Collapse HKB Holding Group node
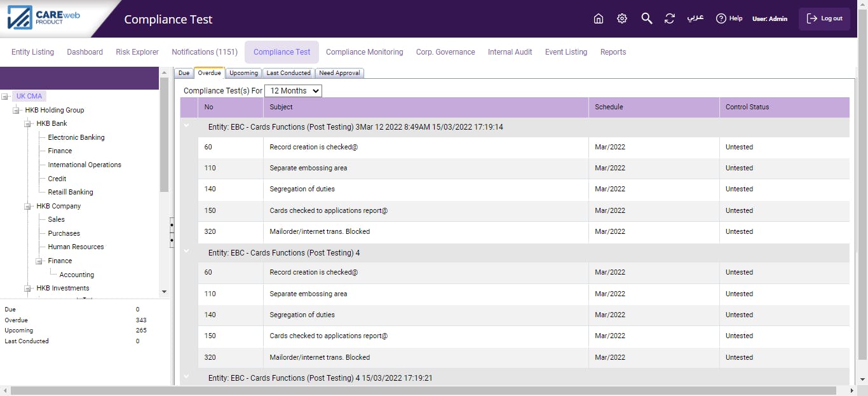868x396 pixels. coord(17,111)
